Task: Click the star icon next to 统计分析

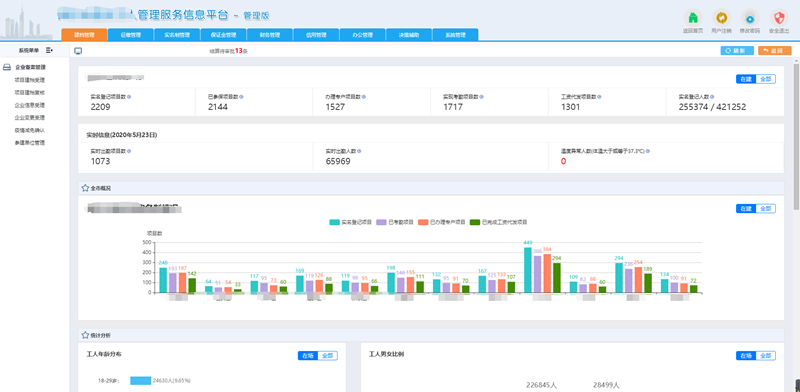Action: [x=85, y=335]
